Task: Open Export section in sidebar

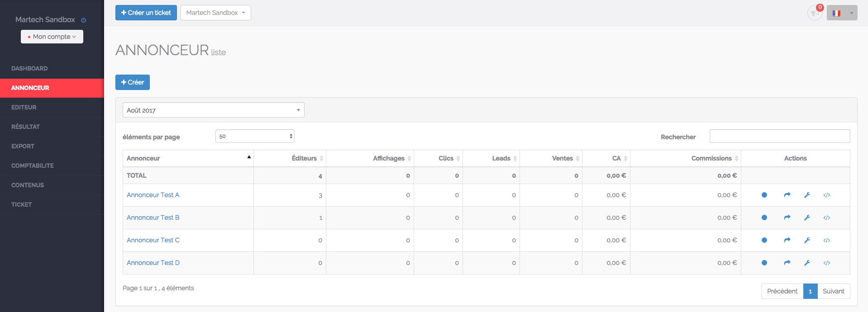Action: 52,146
